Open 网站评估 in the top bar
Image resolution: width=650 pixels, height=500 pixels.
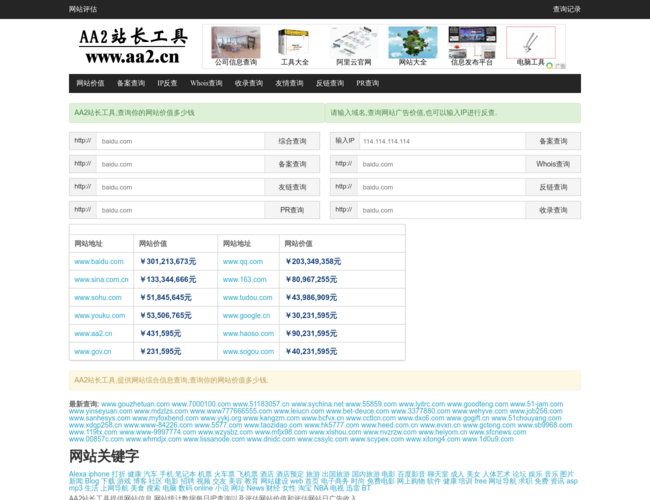[x=83, y=9]
